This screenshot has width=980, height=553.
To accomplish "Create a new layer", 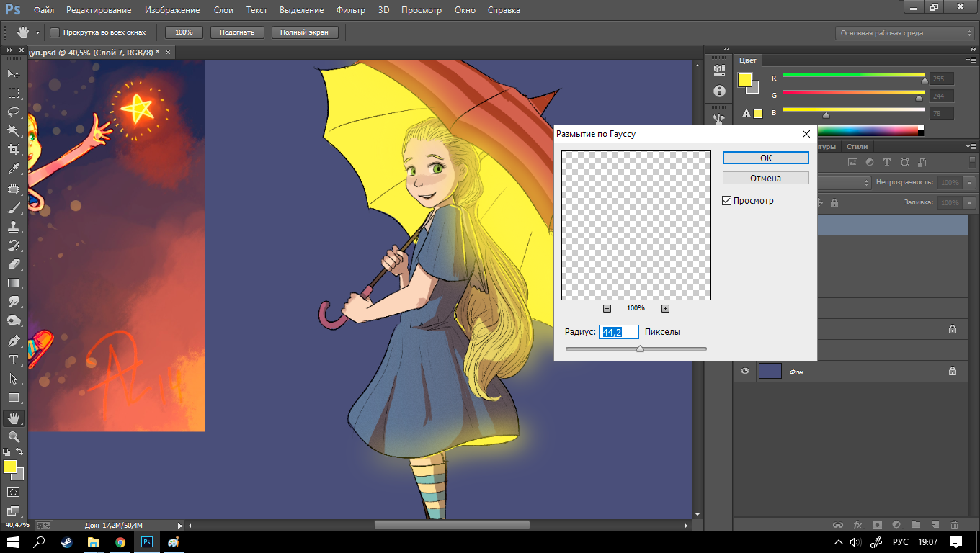I will click(935, 526).
